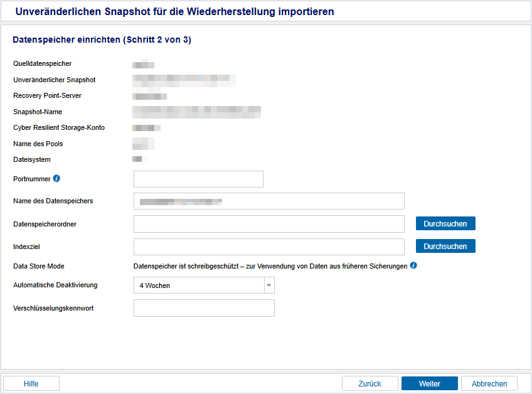The width and height of the screenshot is (532, 394).
Task: Focus the Portnummer input field
Action: (198, 179)
